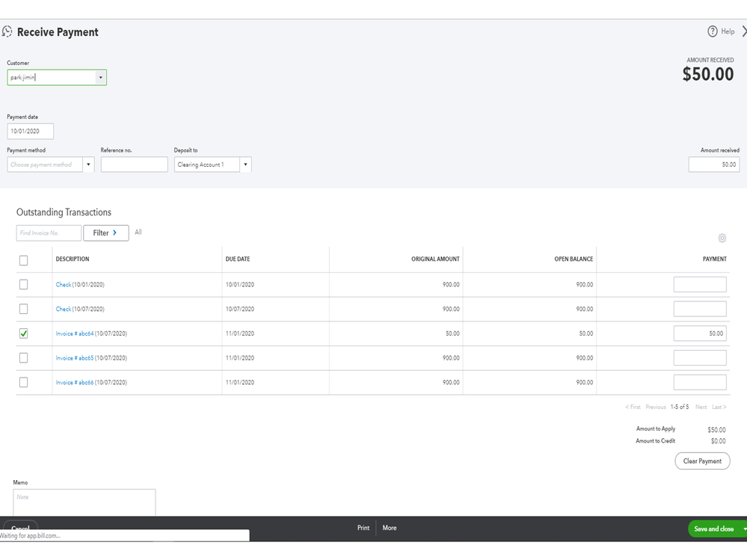
Task: Click payment field for Invoice abc66
Action: click(x=700, y=382)
